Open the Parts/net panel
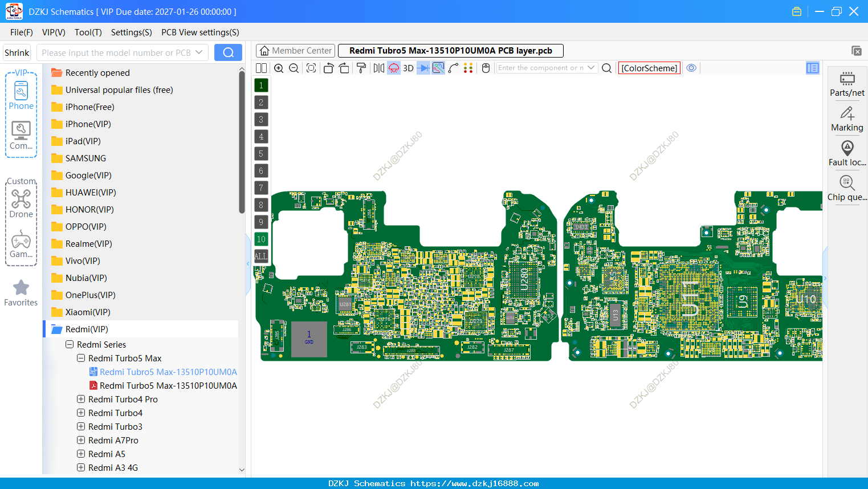Viewport: 868px width, 489px height. click(x=847, y=84)
